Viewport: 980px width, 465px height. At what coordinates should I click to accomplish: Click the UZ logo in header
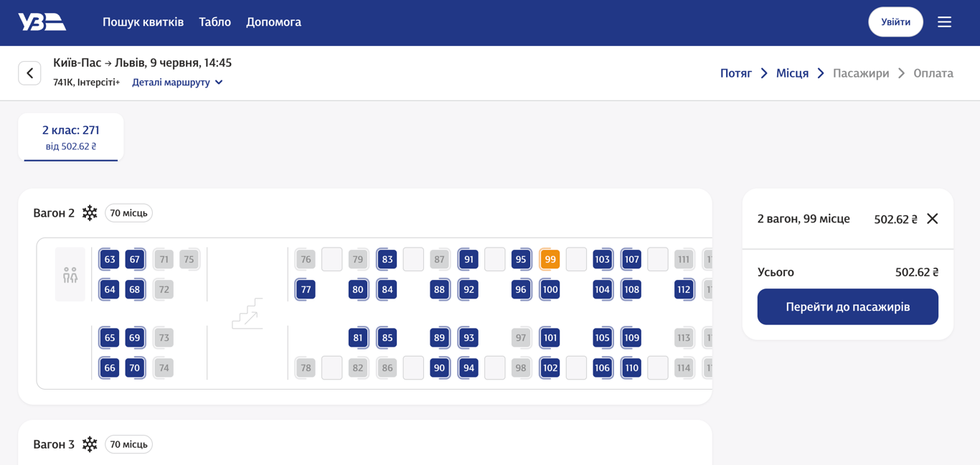tap(42, 22)
